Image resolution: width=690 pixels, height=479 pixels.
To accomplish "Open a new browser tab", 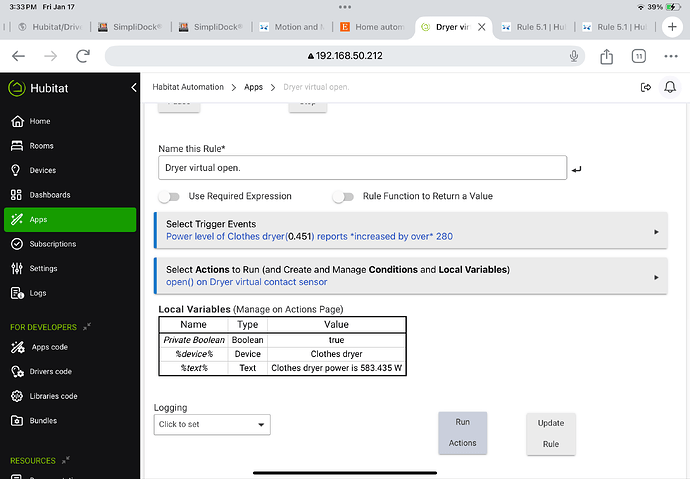I will [672, 27].
